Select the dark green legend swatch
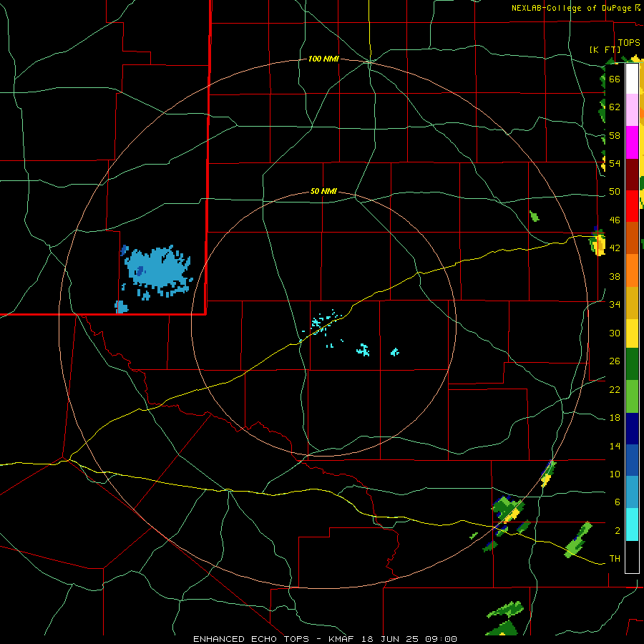 [632, 364]
